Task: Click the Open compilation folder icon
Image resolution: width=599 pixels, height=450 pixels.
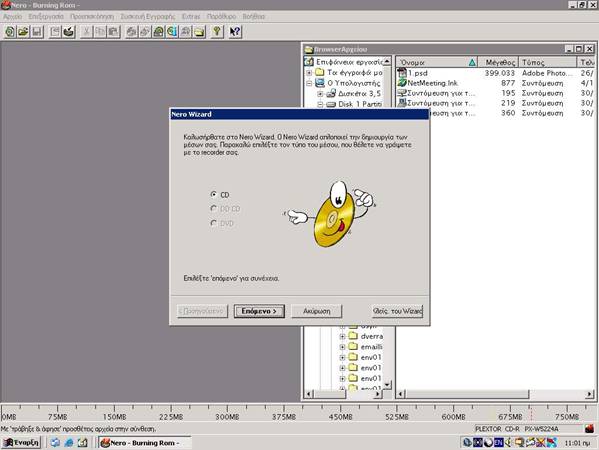Action: click(23, 31)
